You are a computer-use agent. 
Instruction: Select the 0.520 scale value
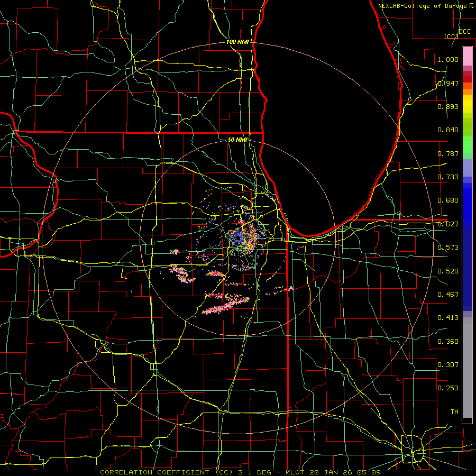point(448,271)
